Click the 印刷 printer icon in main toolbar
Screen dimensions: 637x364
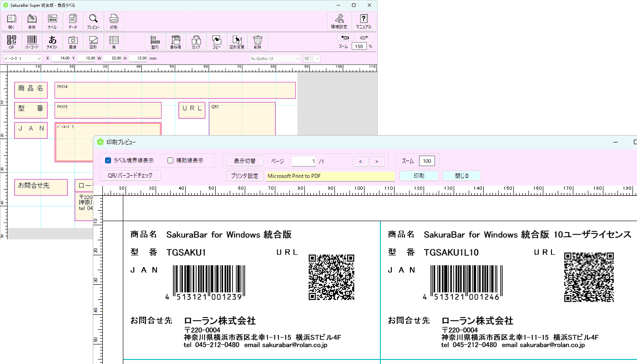point(114,21)
